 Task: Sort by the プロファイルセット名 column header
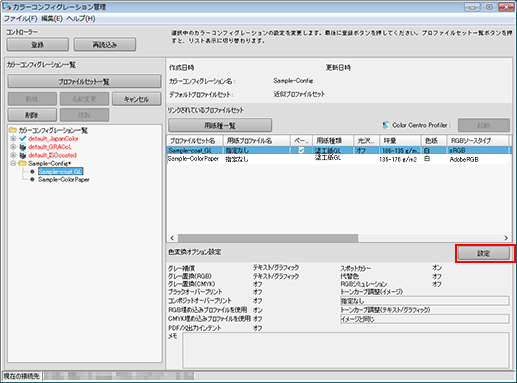tap(195, 141)
